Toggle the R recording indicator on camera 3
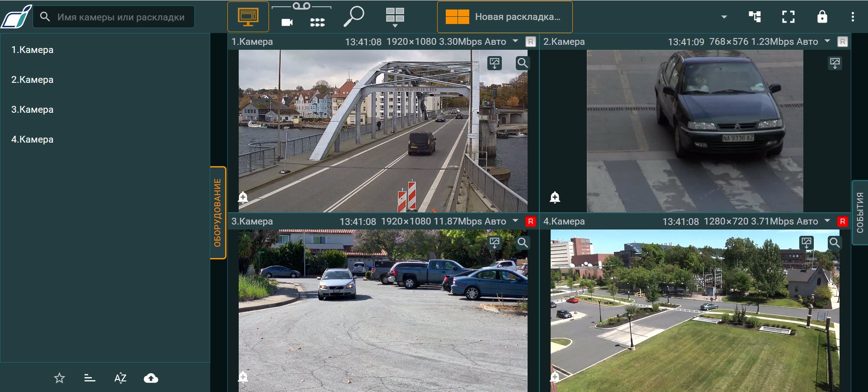The width and height of the screenshot is (868, 392). coord(530,221)
